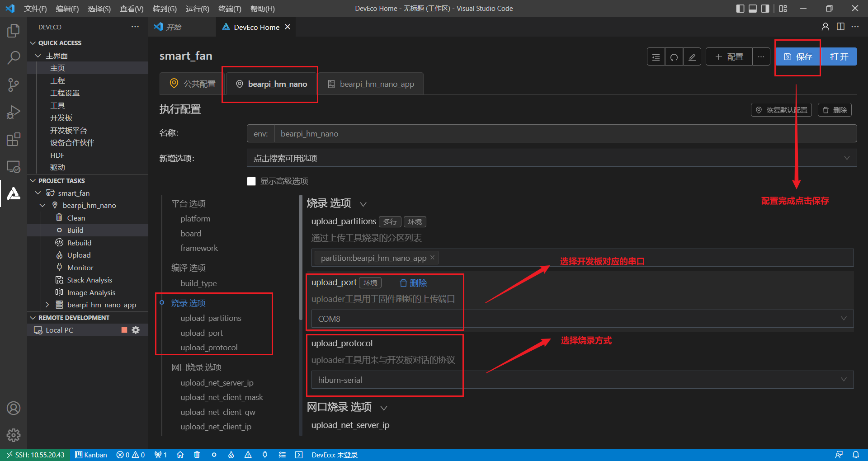
Task: Click the trash Clean icon in status bar
Action: 197,455
